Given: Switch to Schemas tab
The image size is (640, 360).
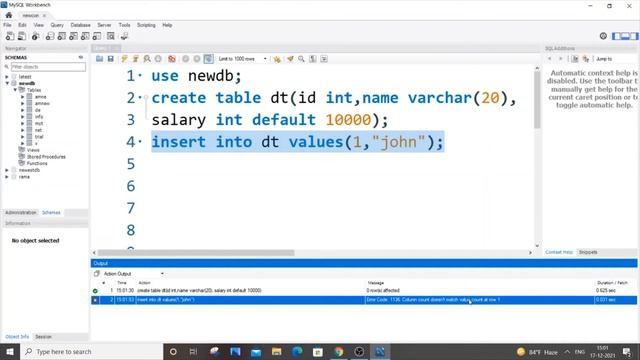Looking at the screenshot, I should (x=51, y=213).
